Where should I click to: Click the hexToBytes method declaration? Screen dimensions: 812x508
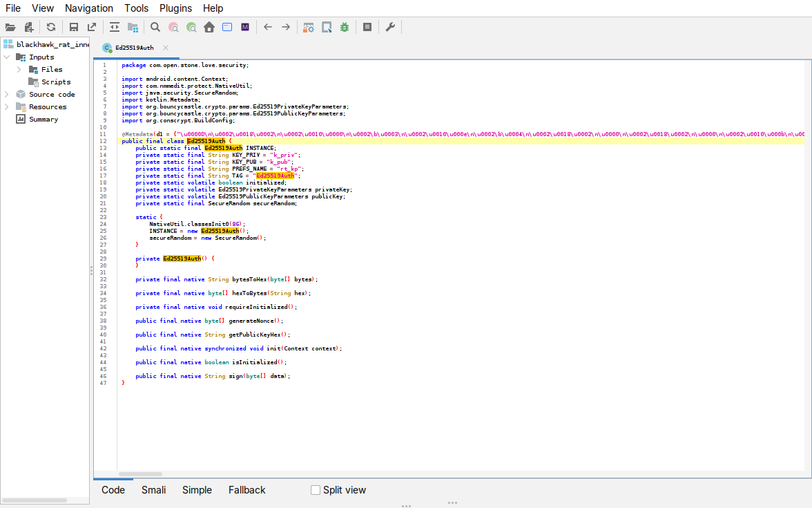[223, 293]
